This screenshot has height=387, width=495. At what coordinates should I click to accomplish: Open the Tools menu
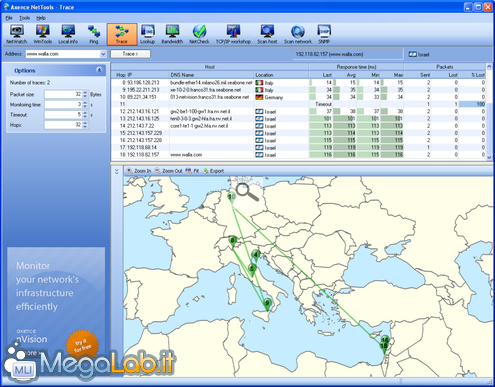click(25, 18)
